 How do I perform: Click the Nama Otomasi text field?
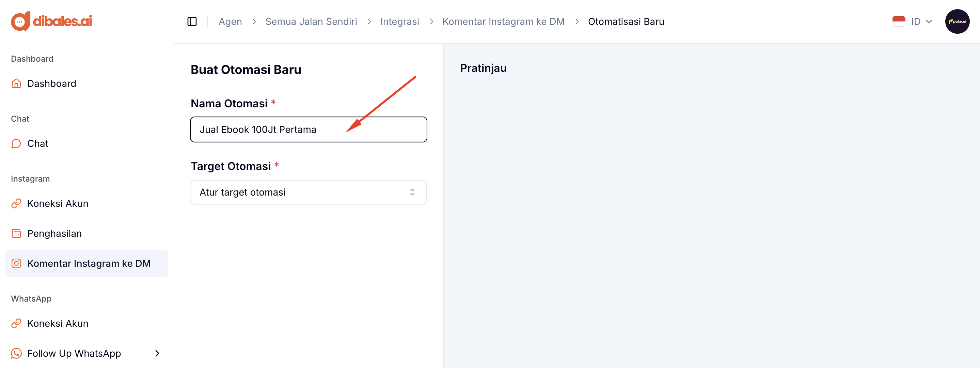308,130
